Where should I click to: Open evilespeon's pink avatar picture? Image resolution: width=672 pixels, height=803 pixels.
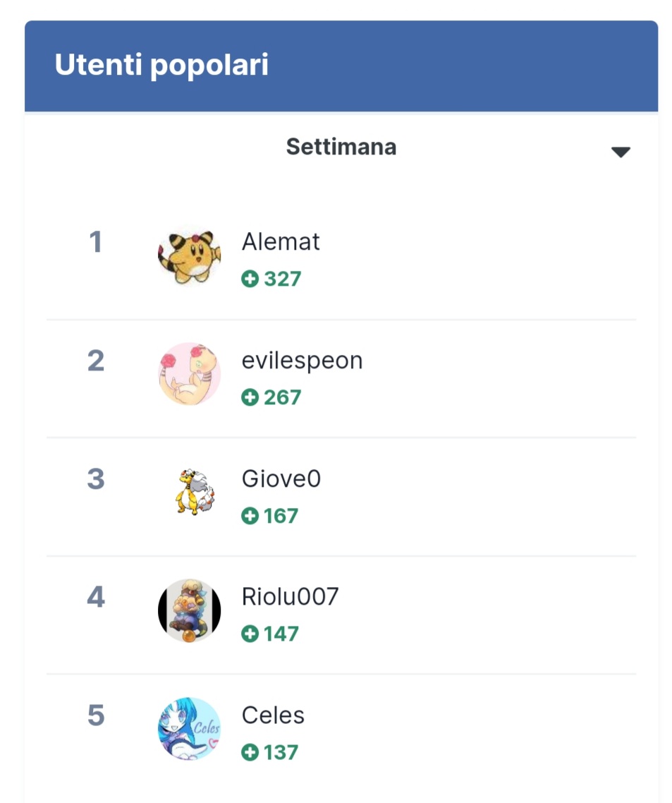click(189, 374)
